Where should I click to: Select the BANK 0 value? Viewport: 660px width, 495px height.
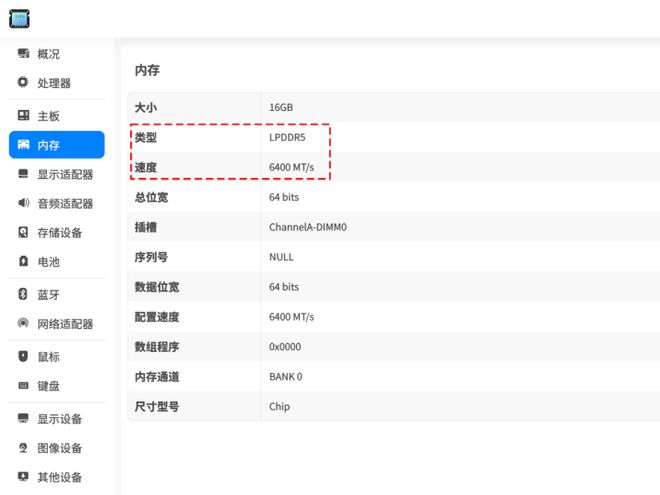click(x=285, y=376)
